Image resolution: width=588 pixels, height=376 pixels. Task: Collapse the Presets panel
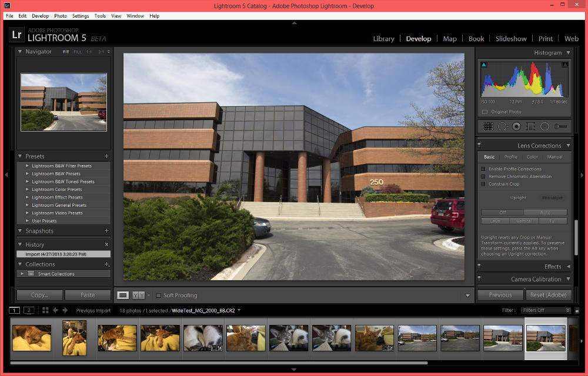pos(20,156)
